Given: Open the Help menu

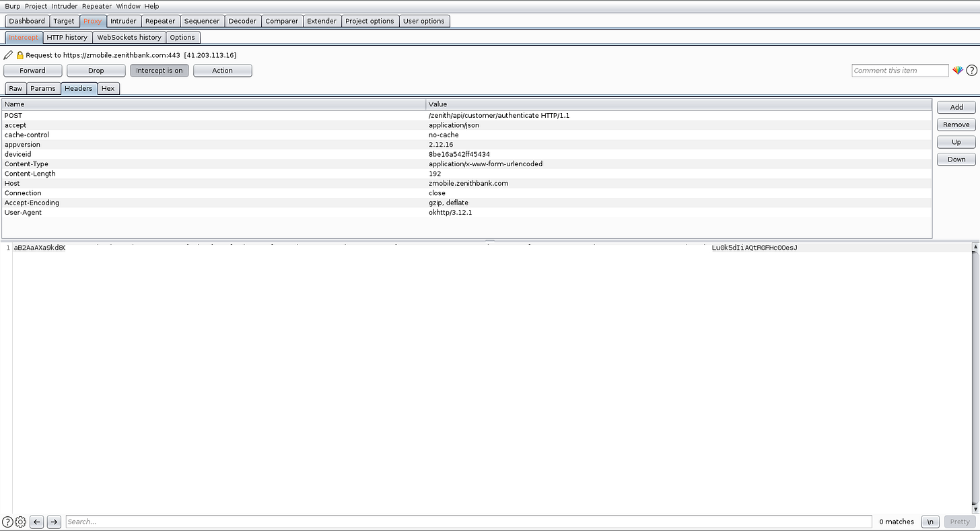Looking at the screenshot, I should pyautogui.click(x=151, y=6).
